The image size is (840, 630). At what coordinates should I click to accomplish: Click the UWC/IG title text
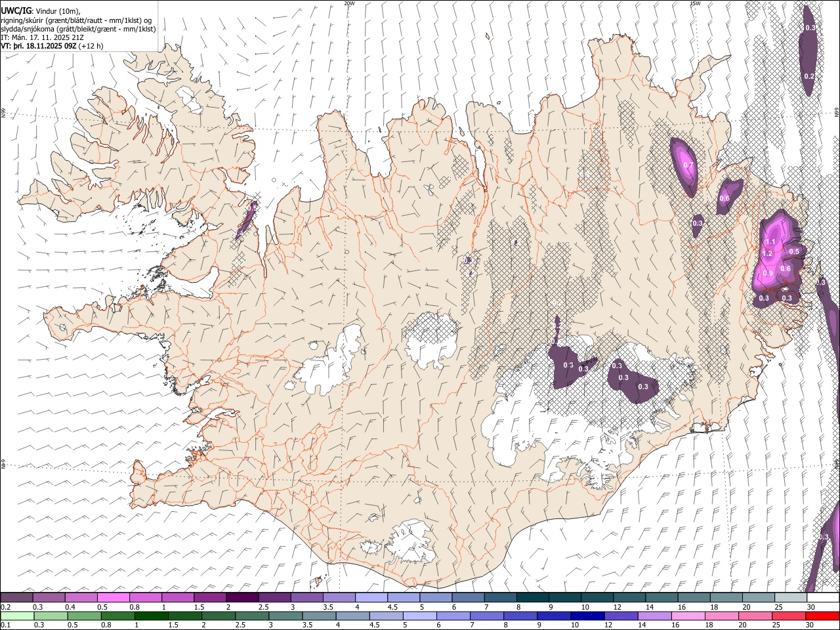16,11
